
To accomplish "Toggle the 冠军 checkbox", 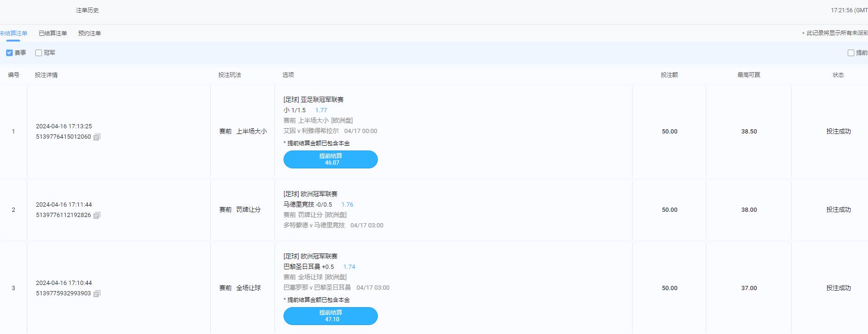I will point(39,53).
